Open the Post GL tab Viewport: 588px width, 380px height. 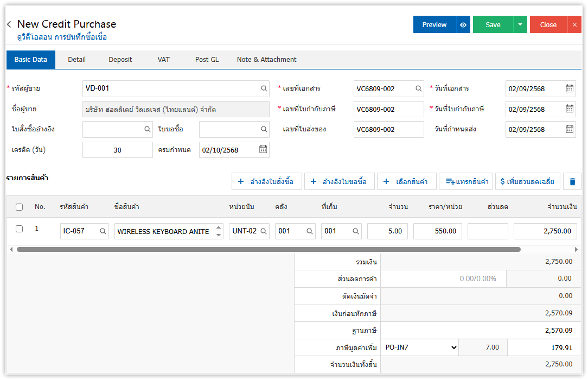coord(207,60)
